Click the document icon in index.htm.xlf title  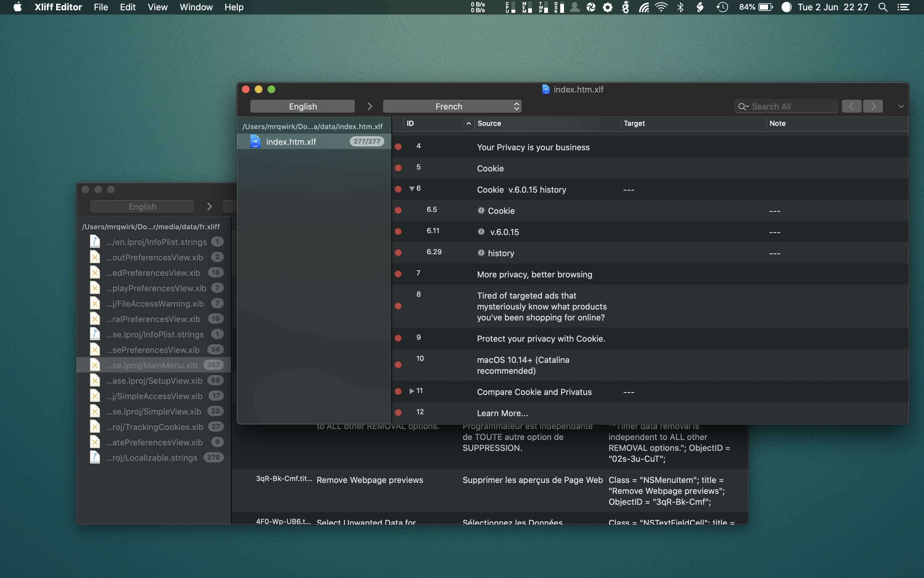[546, 90]
